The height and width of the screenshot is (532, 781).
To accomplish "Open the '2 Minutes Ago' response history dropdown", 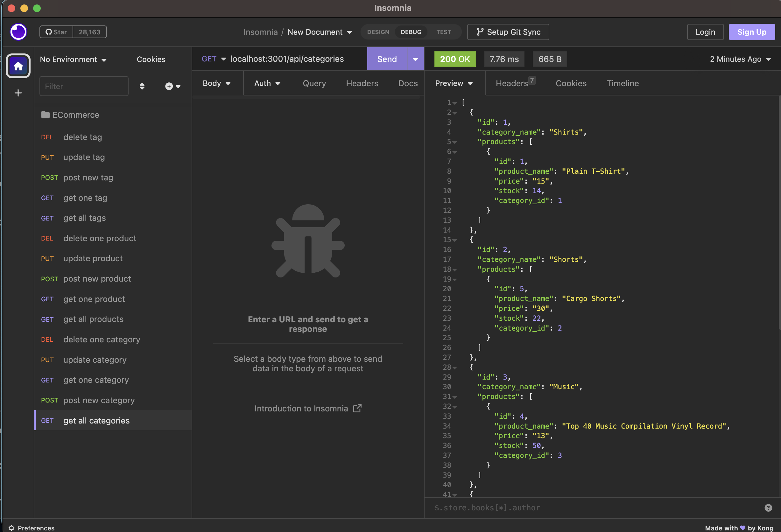I will click(740, 59).
